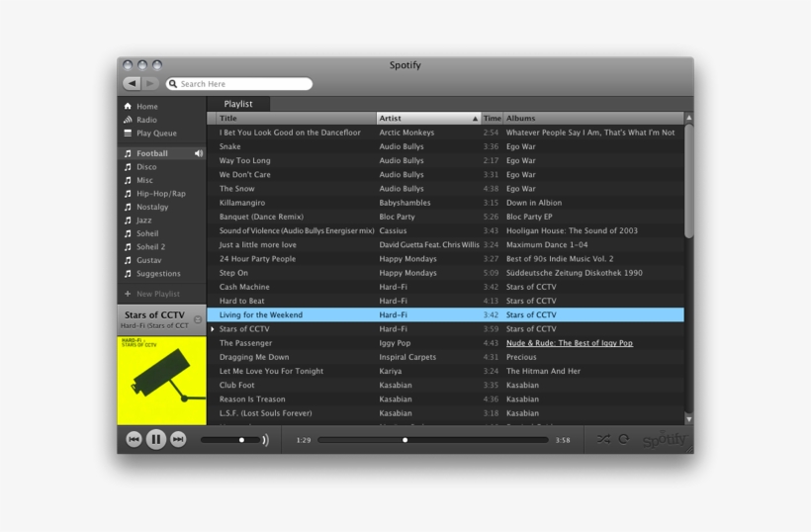Screen dimensions: 811x532
Task: Sort by the Albums column header
Action: [x=593, y=118]
